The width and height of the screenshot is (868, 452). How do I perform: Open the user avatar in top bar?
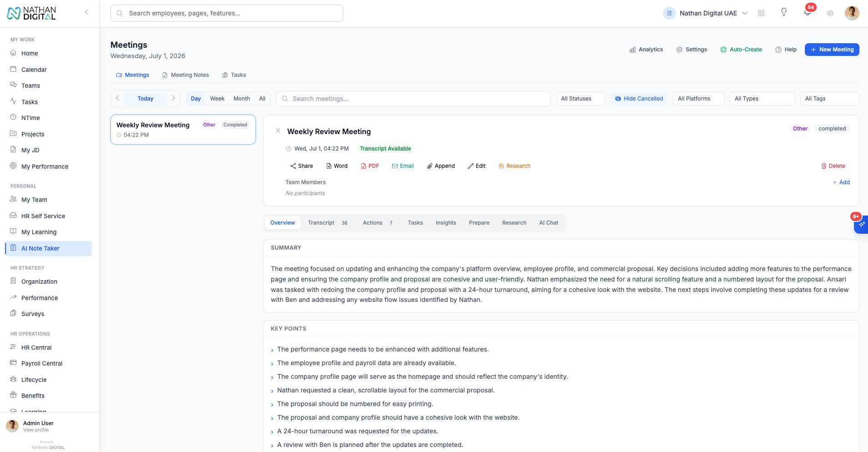[852, 13]
